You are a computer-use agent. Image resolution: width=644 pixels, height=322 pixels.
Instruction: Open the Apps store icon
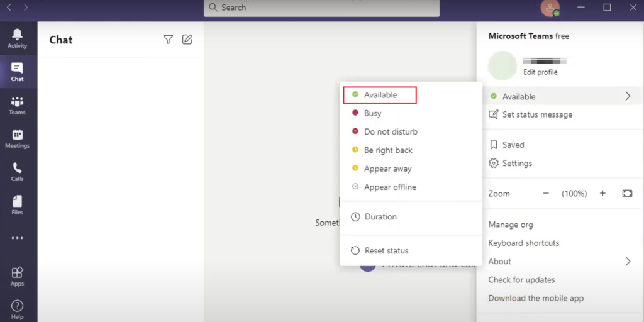point(17,272)
